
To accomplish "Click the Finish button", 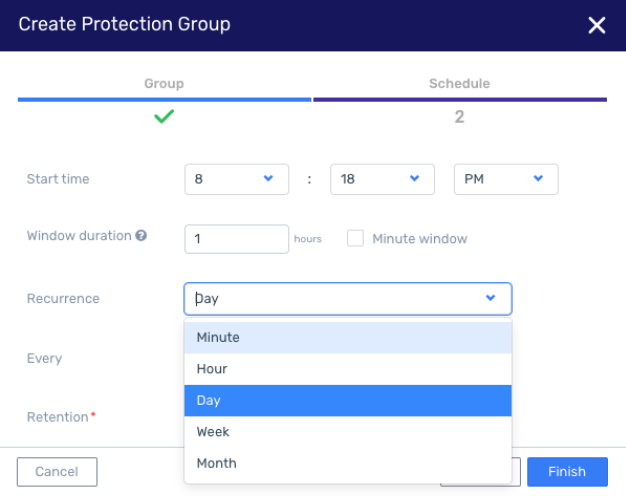I will coord(567,472).
